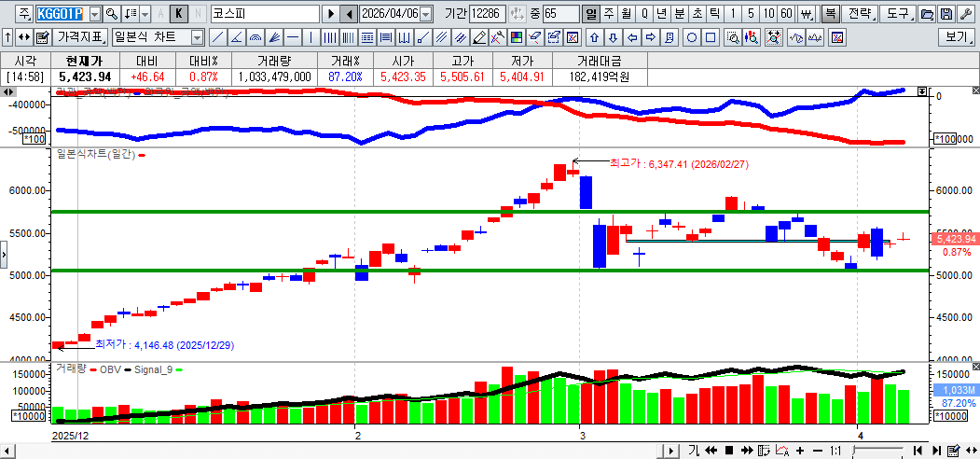Viewport: 980px width, 459px height.
Task: Pick the horizontal line drawing tool
Action: click(x=293, y=37)
